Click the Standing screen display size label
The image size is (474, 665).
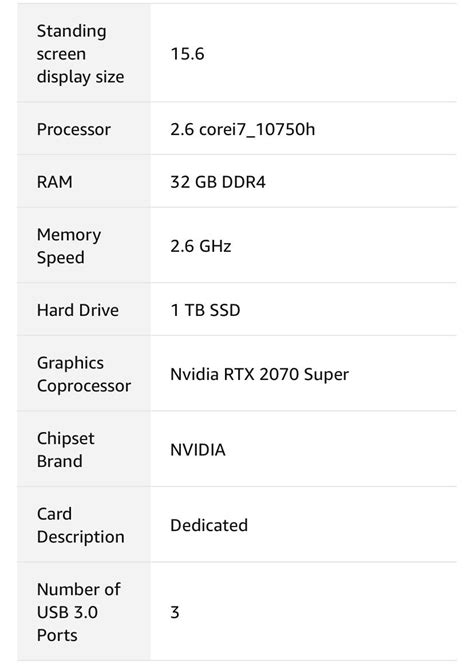[80, 54]
